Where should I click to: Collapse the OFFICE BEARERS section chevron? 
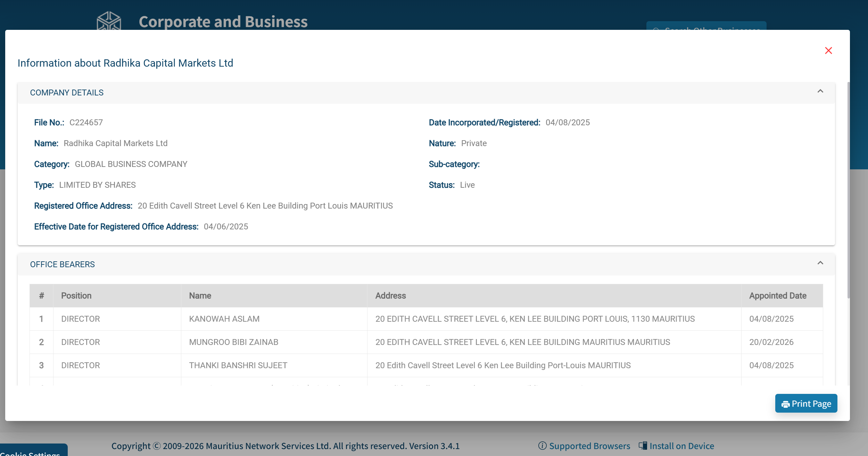820,263
